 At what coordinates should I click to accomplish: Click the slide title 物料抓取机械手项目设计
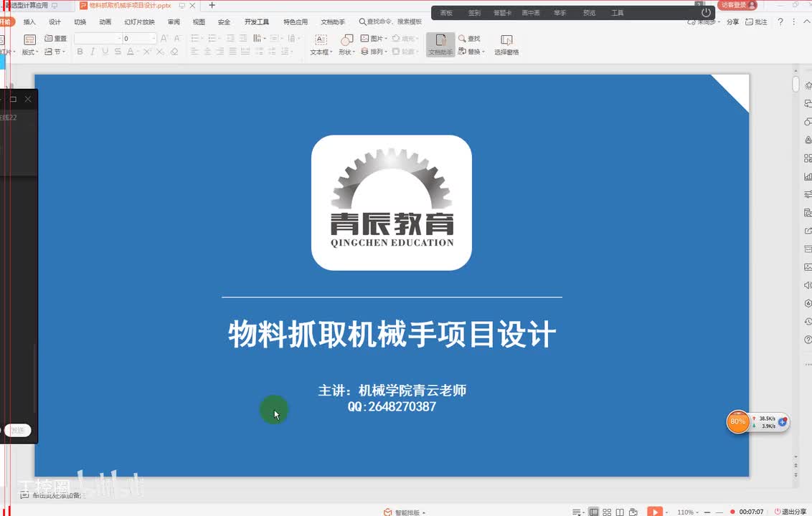(392, 334)
